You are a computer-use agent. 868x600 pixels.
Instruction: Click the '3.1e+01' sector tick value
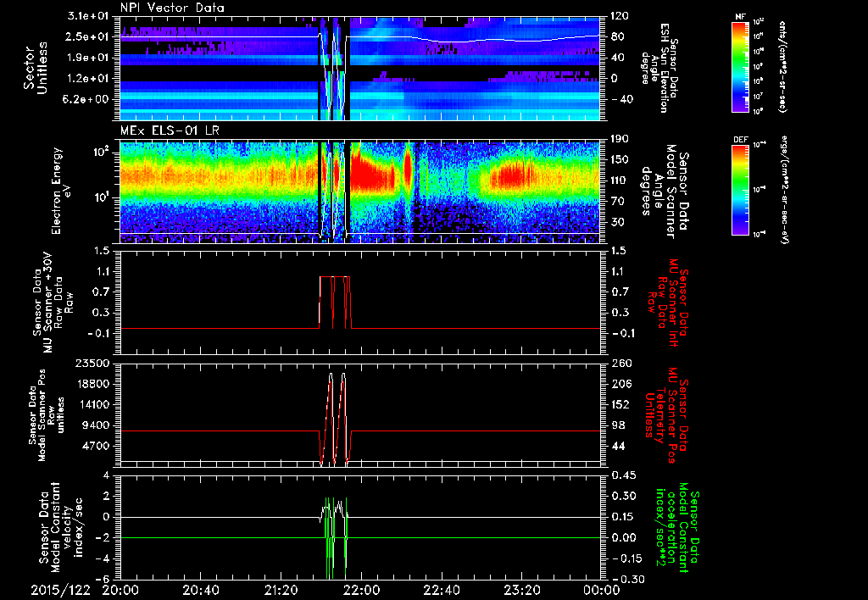point(88,15)
